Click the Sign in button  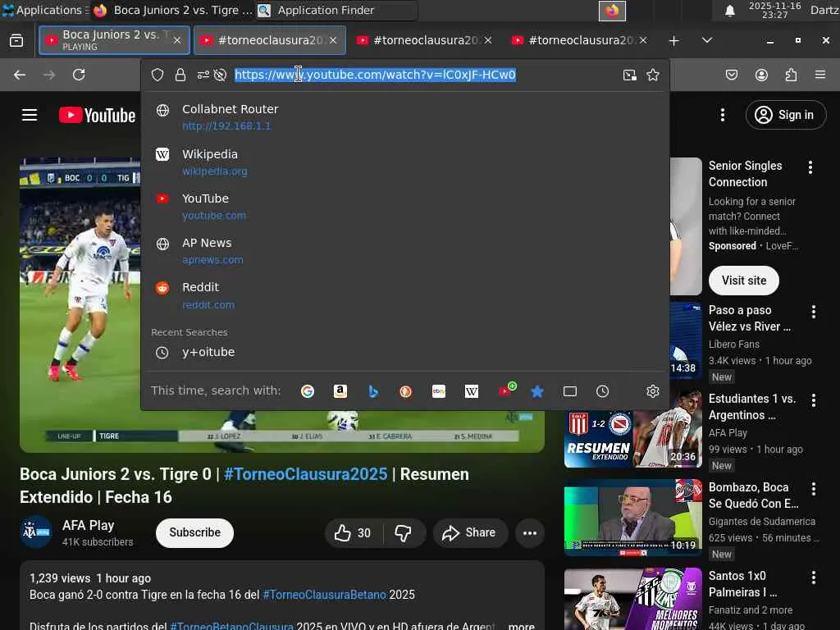point(785,115)
